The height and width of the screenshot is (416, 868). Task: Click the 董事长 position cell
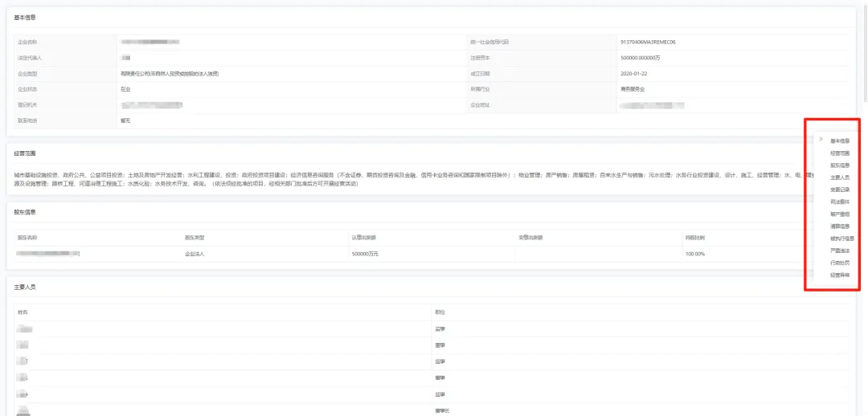tap(442, 411)
